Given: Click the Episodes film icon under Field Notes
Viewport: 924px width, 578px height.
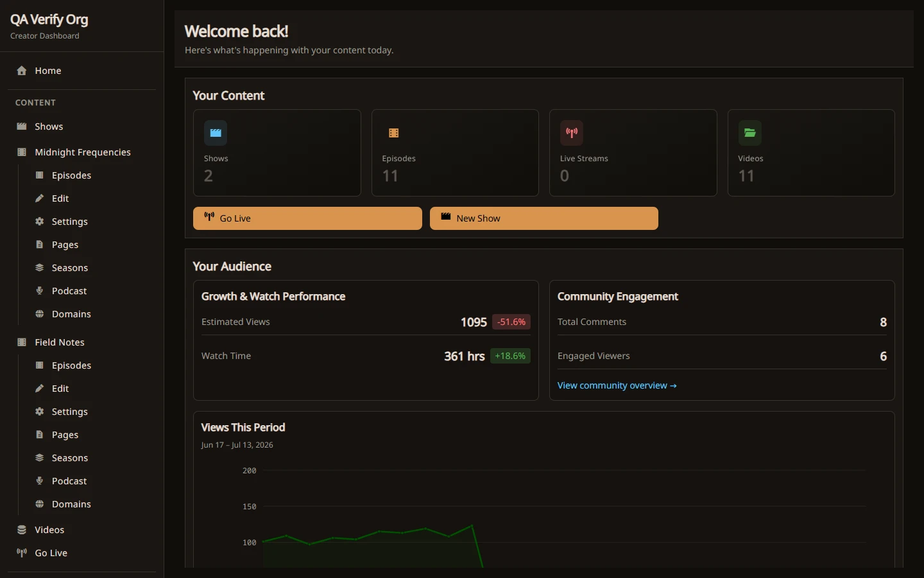Looking at the screenshot, I should point(40,365).
